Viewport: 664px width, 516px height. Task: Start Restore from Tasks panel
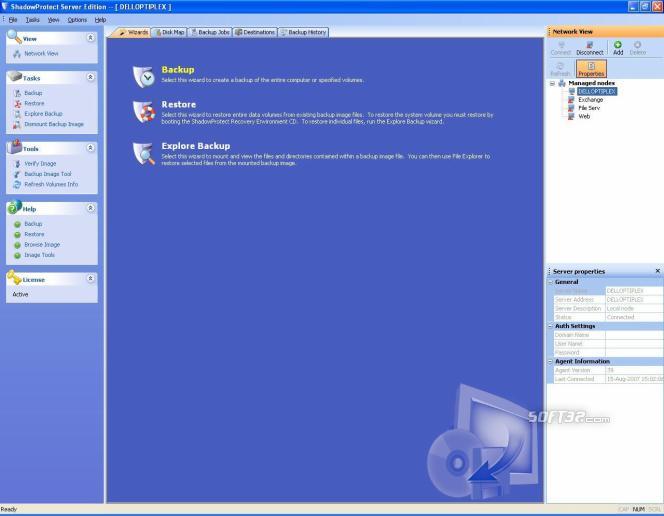point(34,104)
